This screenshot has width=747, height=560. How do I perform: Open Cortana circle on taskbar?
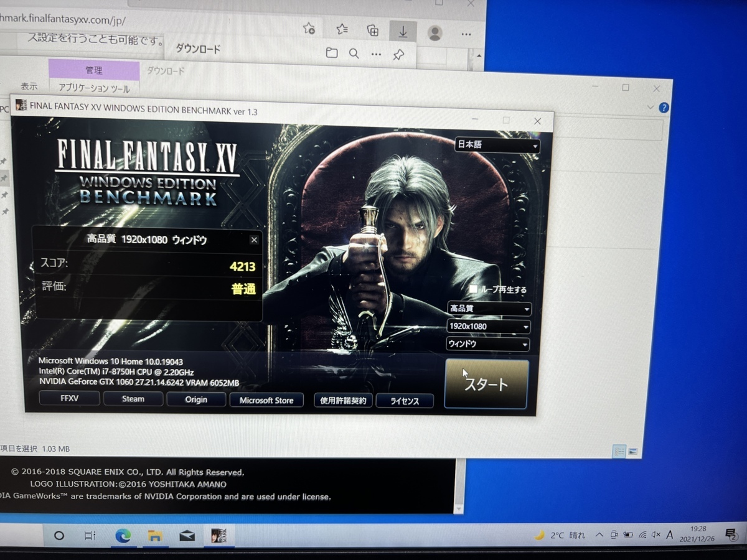59,535
